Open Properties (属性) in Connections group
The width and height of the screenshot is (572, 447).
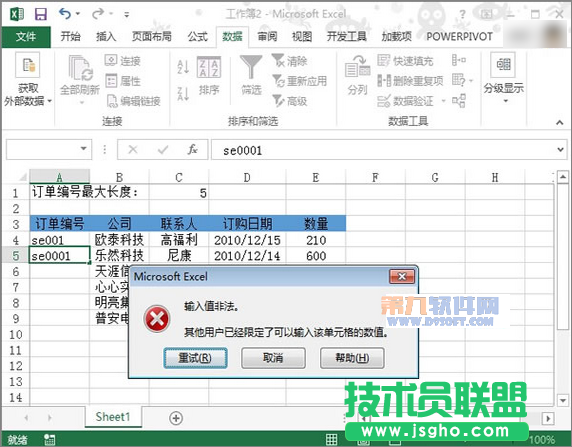tap(123, 81)
